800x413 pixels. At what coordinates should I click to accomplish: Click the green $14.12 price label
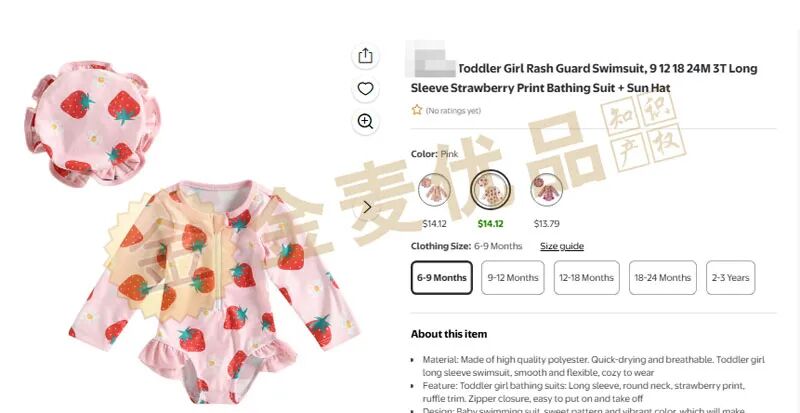(490, 224)
